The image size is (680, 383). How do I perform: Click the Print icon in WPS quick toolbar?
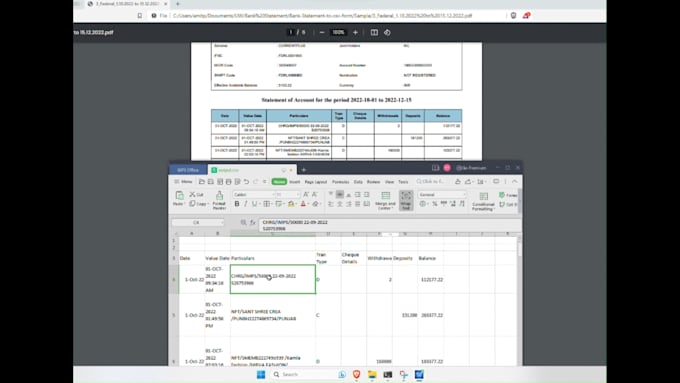point(229,182)
